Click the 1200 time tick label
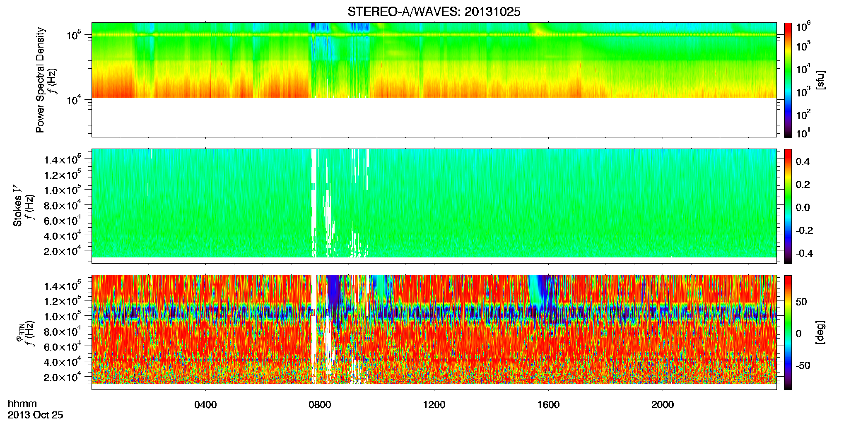The height and width of the screenshot is (447, 868). tap(434, 405)
